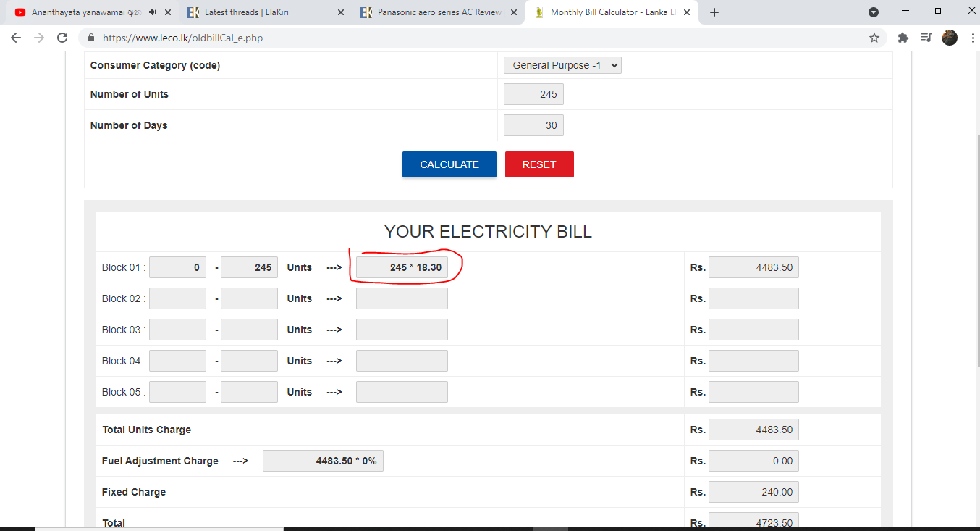Click the CALCULATE button
980x531 pixels.
pos(449,164)
